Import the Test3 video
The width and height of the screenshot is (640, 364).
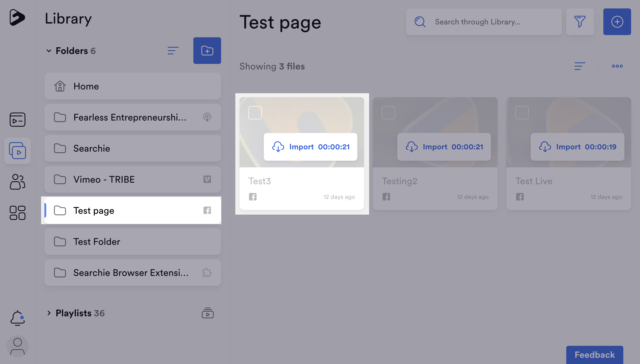310,147
